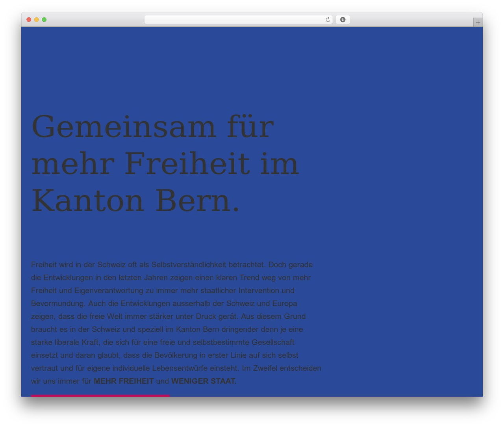This screenshot has width=504, height=427.
Task: Focus the browser address bar
Action: point(238,20)
